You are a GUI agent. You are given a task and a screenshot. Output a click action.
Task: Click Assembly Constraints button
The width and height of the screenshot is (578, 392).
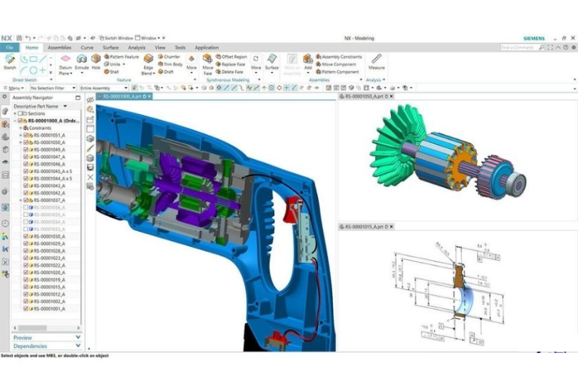click(339, 57)
